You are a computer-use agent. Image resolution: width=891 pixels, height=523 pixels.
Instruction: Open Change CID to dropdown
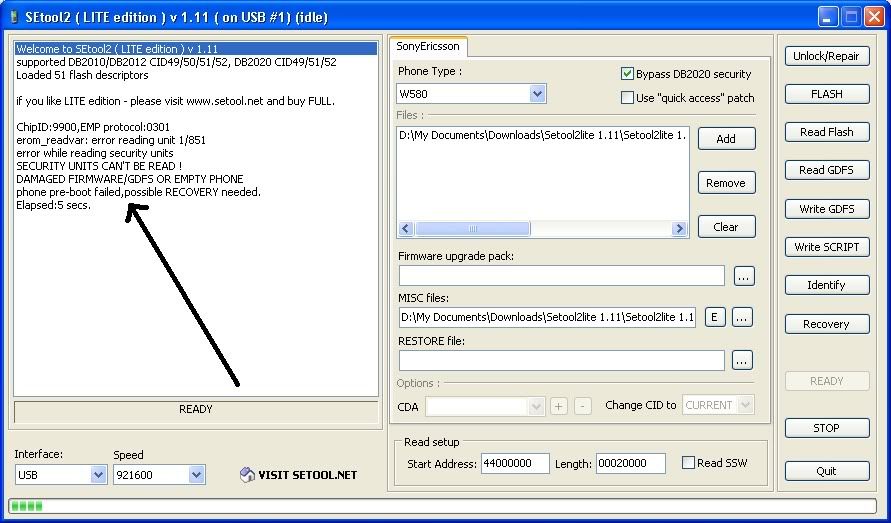pos(746,405)
